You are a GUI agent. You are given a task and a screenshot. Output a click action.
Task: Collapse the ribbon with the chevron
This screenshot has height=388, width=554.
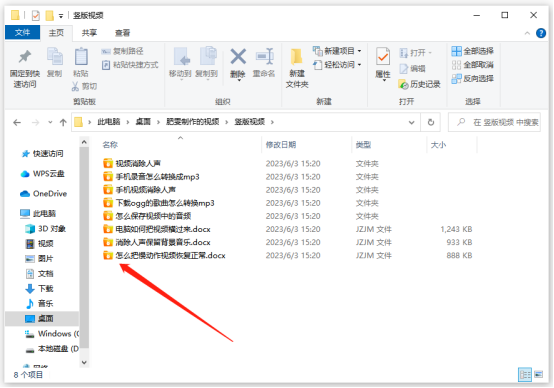527,33
